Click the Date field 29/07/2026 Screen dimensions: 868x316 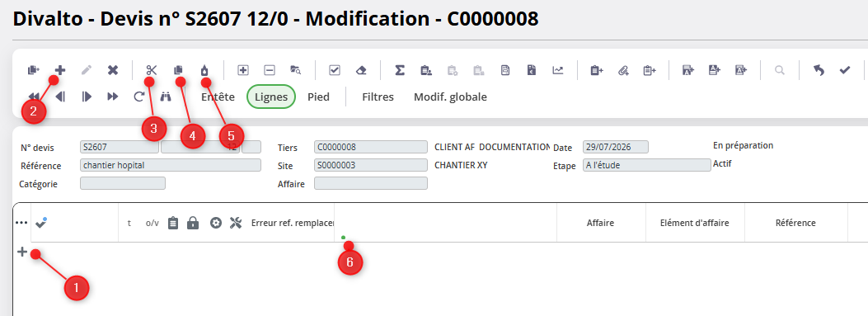tap(616, 147)
